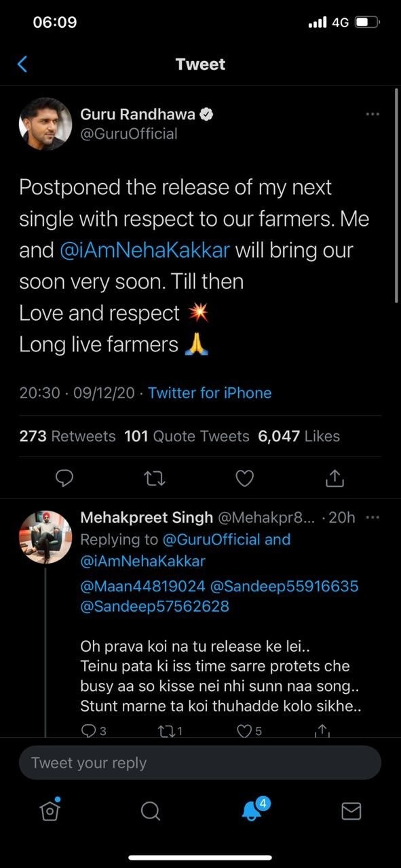This screenshot has height=868, width=401.
Task: Reply to Guru Randhawa's tweet via the comment icon
Action: [x=64, y=479]
